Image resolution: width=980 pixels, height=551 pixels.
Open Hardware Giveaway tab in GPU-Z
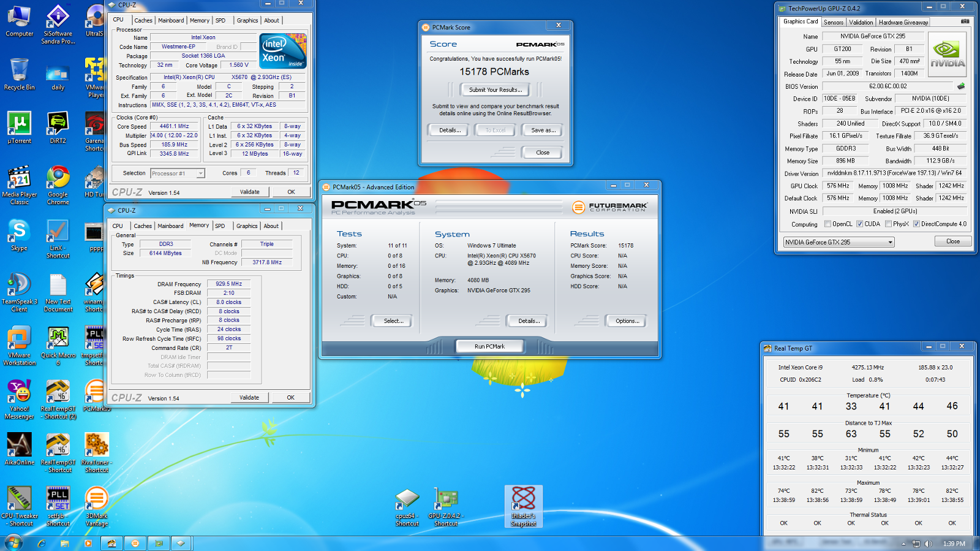click(903, 22)
